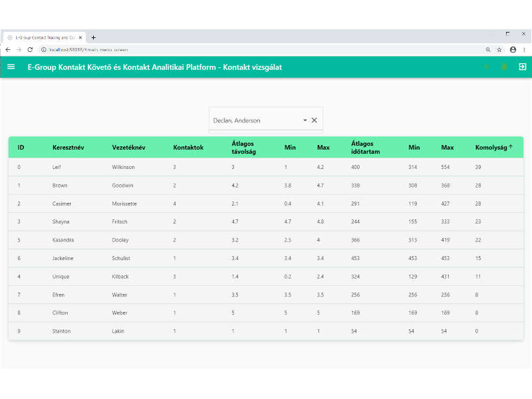The height and width of the screenshot is (399, 532).
Task: Sort the table by ID column
Action: click(x=21, y=148)
